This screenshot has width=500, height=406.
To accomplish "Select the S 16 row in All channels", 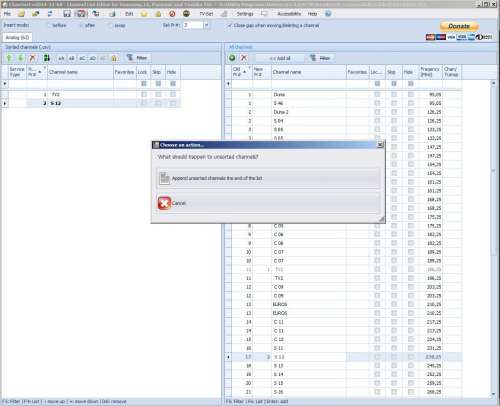I will tap(343, 392).
